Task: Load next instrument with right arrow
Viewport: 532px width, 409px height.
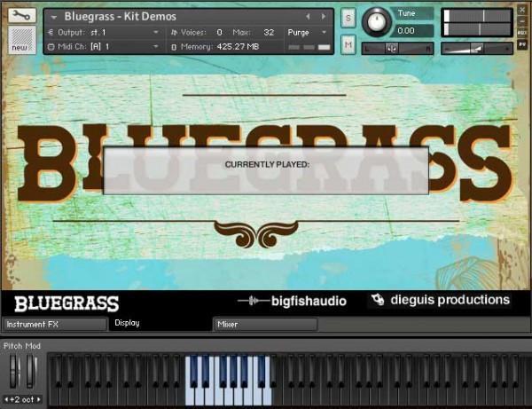Action: pos(324,16)
